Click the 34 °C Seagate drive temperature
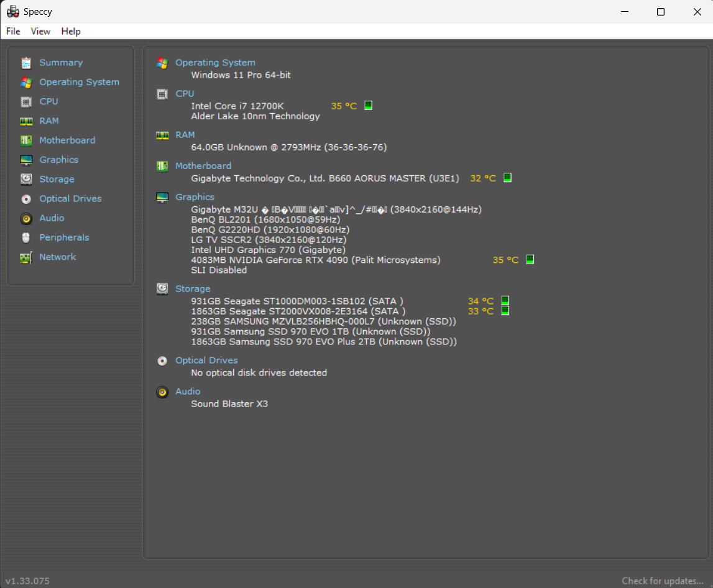Screen dimensions: 713x588 tap(481, 301)
